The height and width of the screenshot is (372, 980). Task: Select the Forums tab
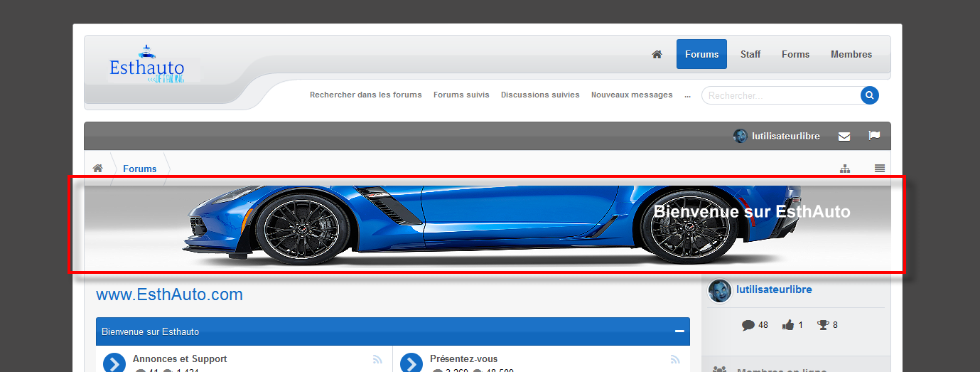pos(701,54)
